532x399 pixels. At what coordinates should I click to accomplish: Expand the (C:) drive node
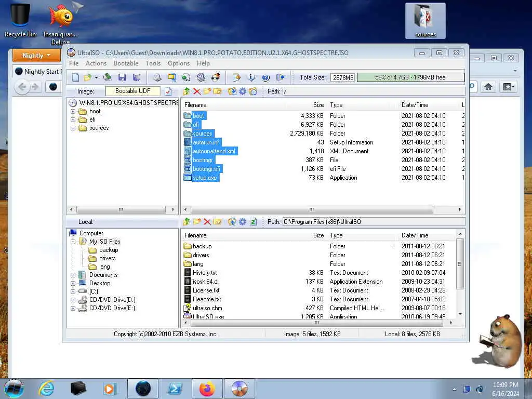[73, 291]
